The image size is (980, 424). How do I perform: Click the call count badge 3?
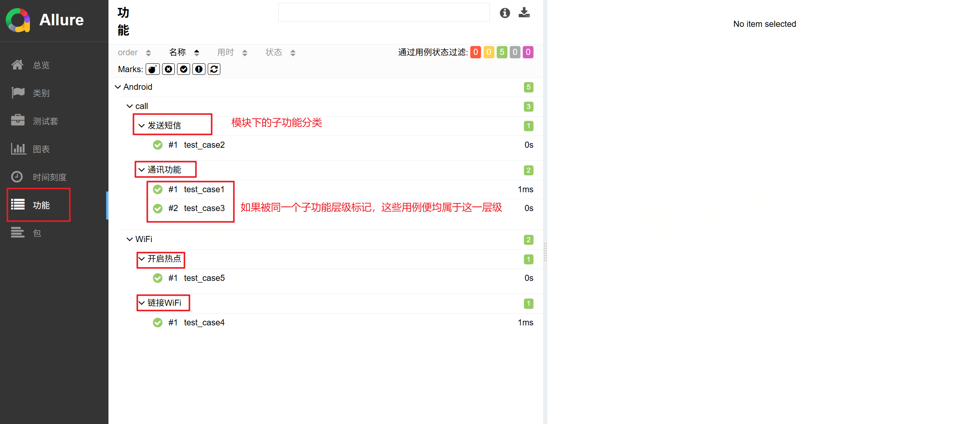[529, 107]
